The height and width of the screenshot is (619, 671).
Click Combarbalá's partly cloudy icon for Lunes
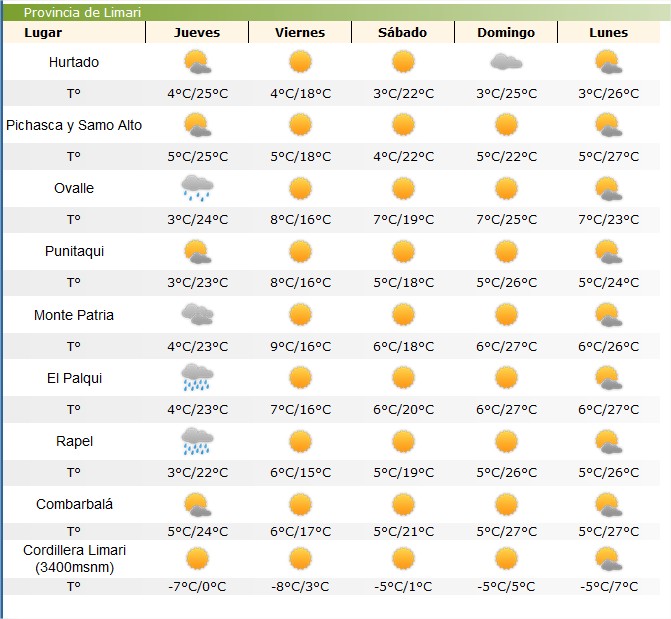(609, 504)
